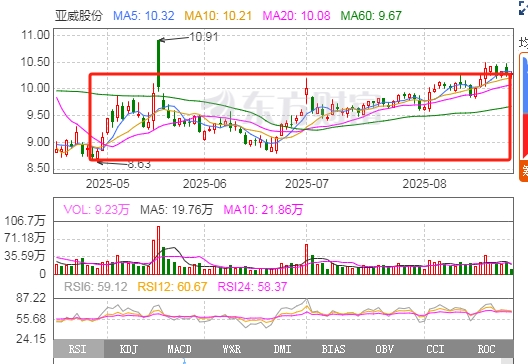Screen dimensions: 528x364
Task: Click the MA60: 9.67 legend label
Action: 371,15
